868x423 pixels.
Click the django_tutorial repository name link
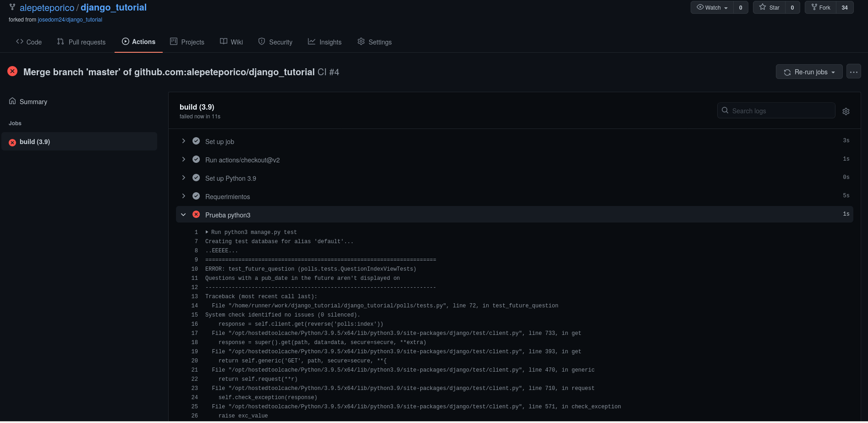(x=114, y=7)
